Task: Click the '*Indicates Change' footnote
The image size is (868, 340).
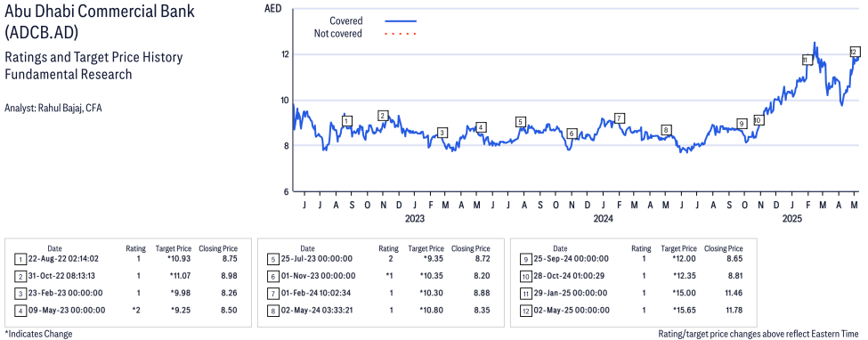Action: pyautogui.click(x=38, y=334)
